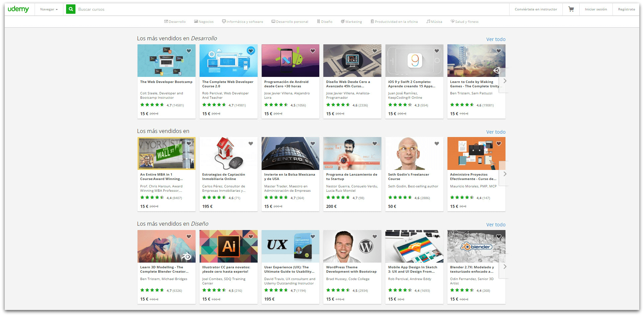Select Informática y software category

pyautogui.click(x=243, y=21)
